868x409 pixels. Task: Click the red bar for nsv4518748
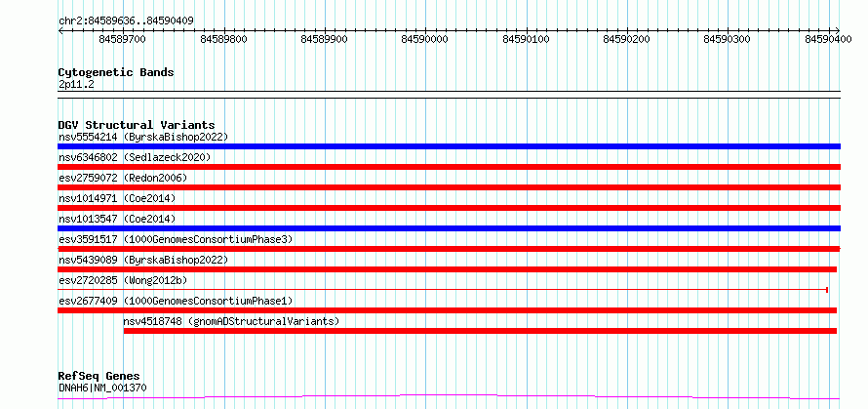(480, 331)
